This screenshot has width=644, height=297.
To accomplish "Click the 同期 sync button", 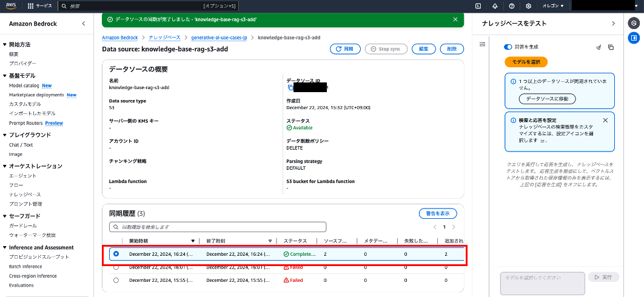I will (345, 49).
